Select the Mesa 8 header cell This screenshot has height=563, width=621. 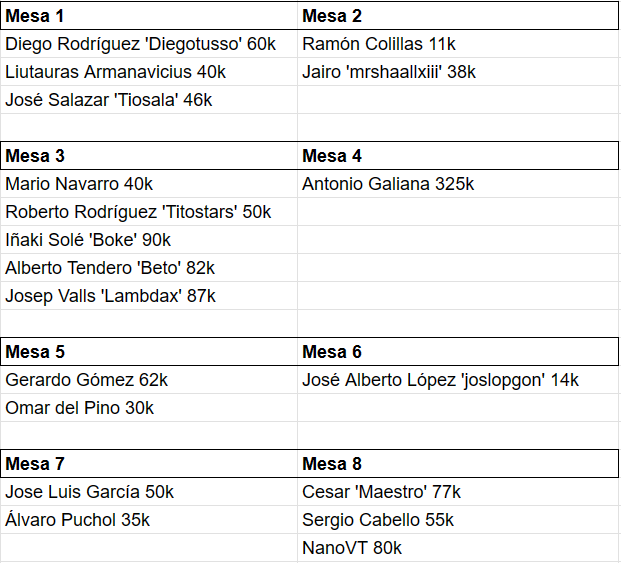pyautogui.click(x=458, y=464)
